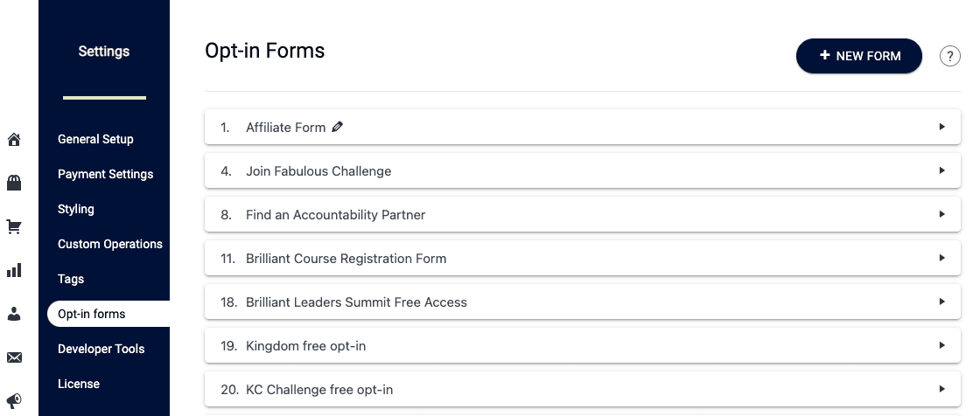Select the Tags menu item

click(71, 279)
